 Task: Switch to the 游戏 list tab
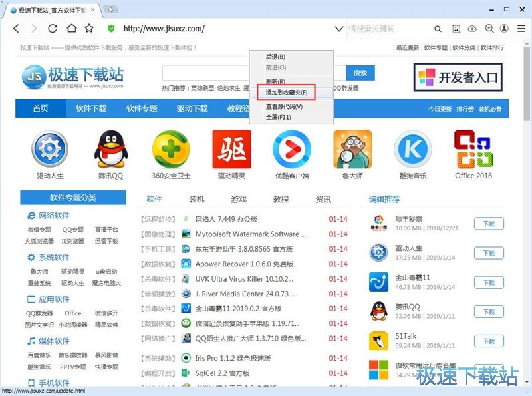click(x=239, y=199)
